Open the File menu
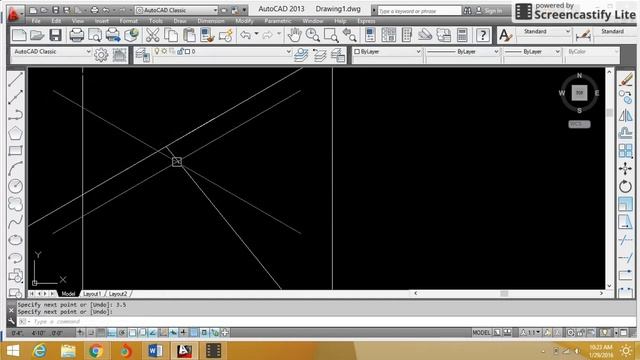 pyautogui.click(x=36, y=20)
